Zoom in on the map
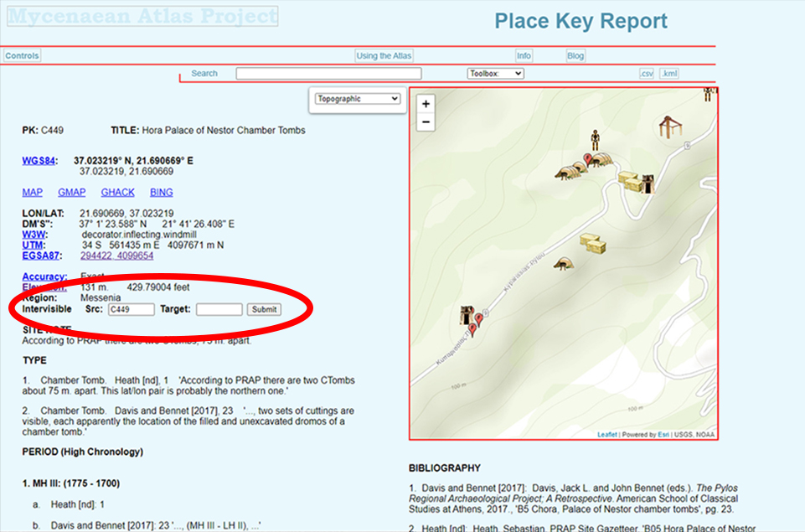 point(426,104)
